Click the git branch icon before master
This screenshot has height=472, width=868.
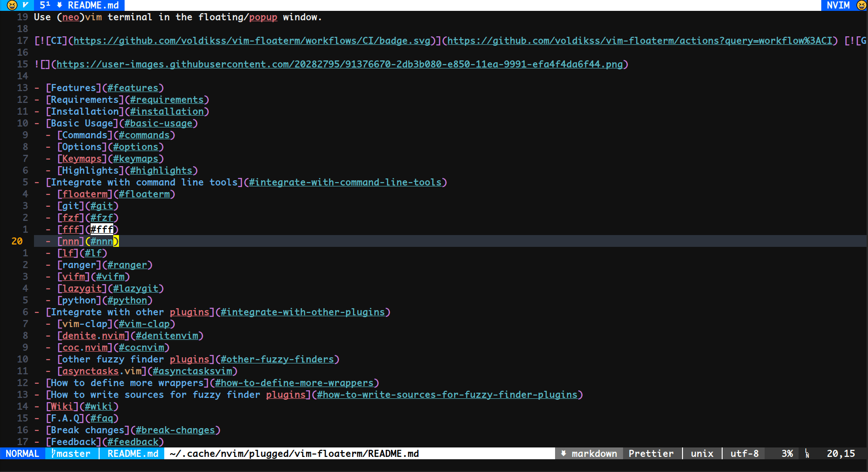pyautogui.click(x=53, y=454)
